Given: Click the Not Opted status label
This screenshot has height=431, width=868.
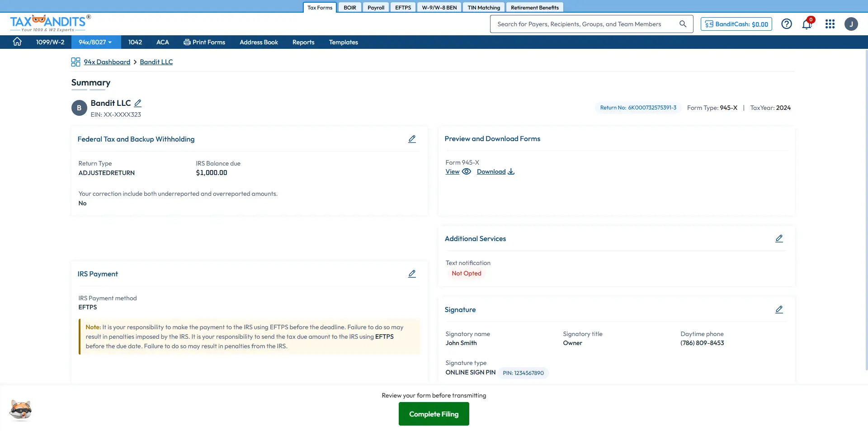Looking at the screenshot, I should [x=467, y=273].
